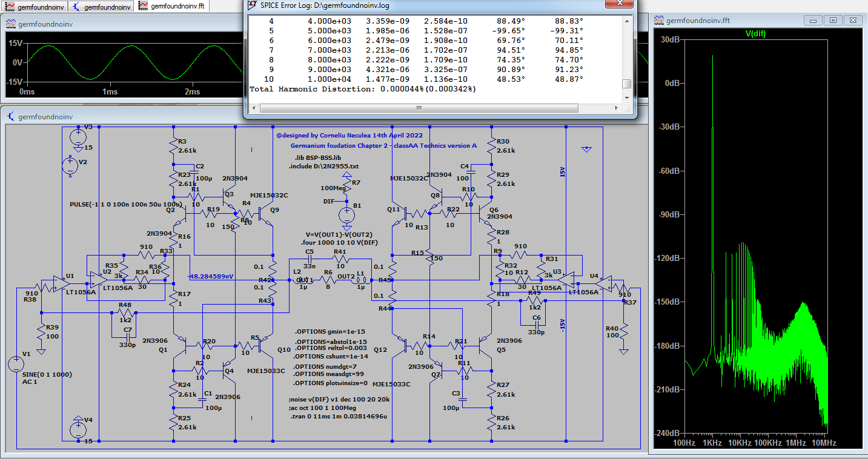
Task: Select capacitor C5 33n
Action: coord(310,259)
